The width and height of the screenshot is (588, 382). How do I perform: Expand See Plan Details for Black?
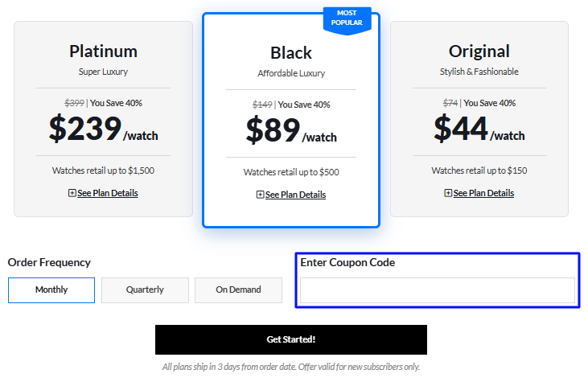coord(295,195)
